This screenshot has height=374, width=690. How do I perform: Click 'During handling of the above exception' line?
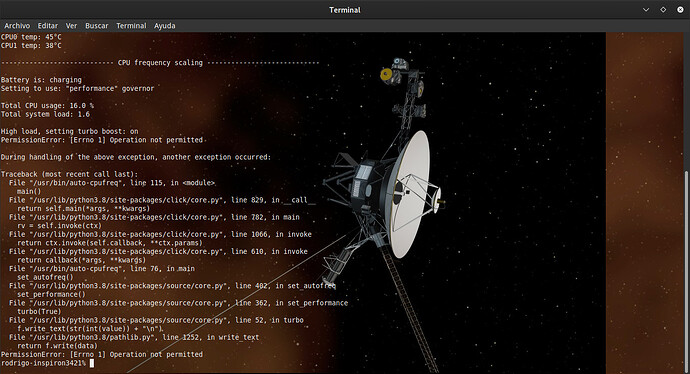pyautogui.click(x=136, y=157)
